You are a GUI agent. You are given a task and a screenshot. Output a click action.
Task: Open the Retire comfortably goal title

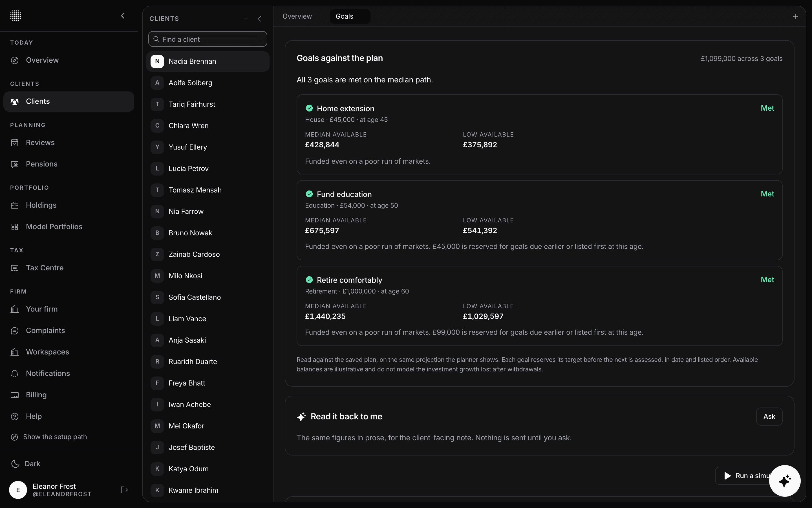[x=349, y=280]
